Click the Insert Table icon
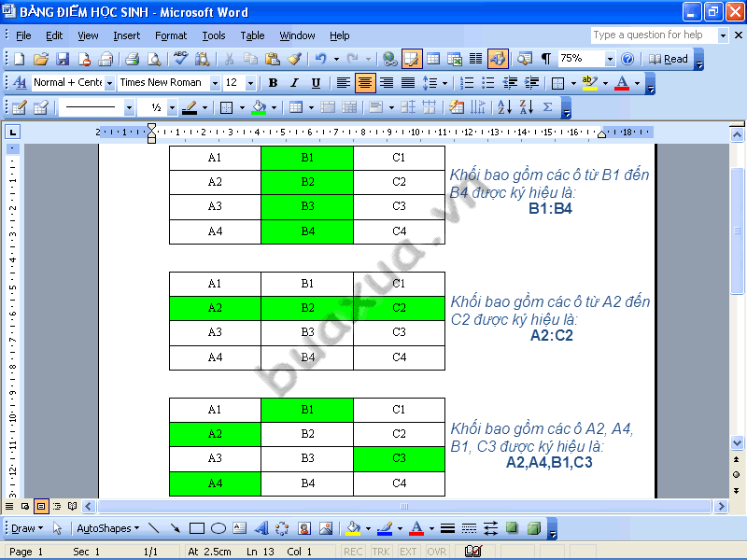This screenshot has width=747, height=560. 433,59
